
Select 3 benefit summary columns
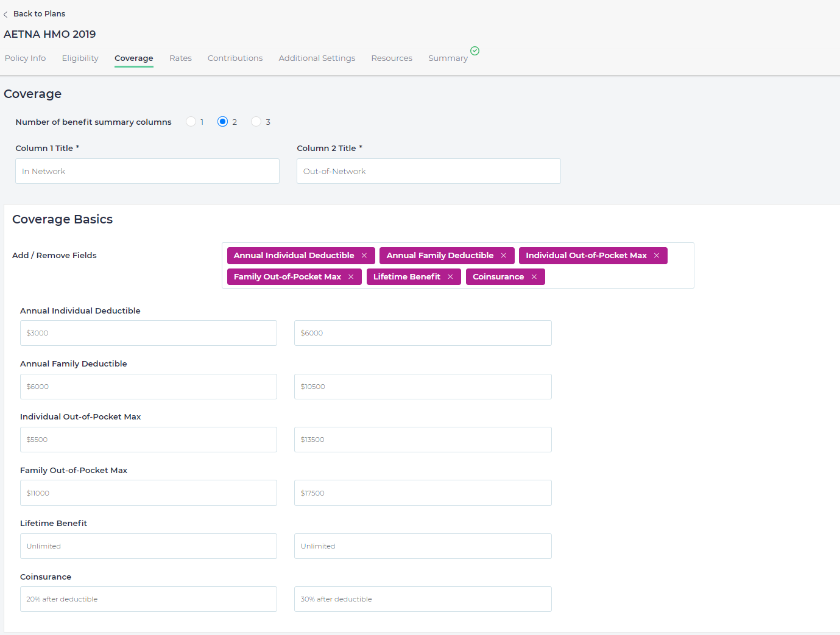[x=256, y=122]
